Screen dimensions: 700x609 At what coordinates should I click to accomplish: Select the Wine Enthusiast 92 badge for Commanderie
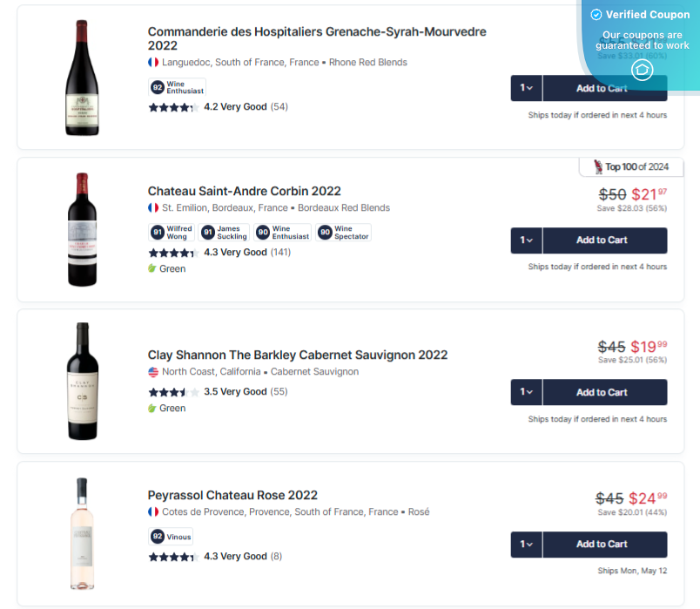pos(176,87)
